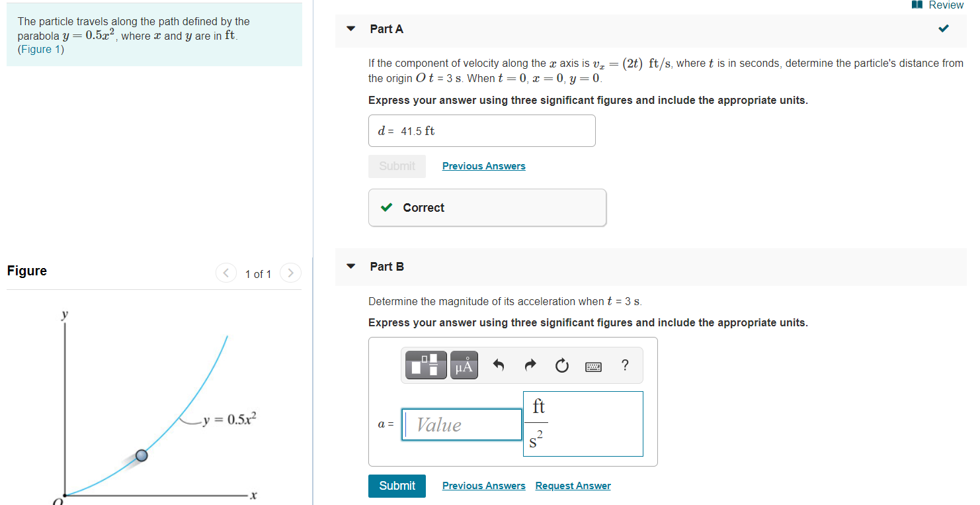Undo last entry in the equation toolbar

[498, 365]
